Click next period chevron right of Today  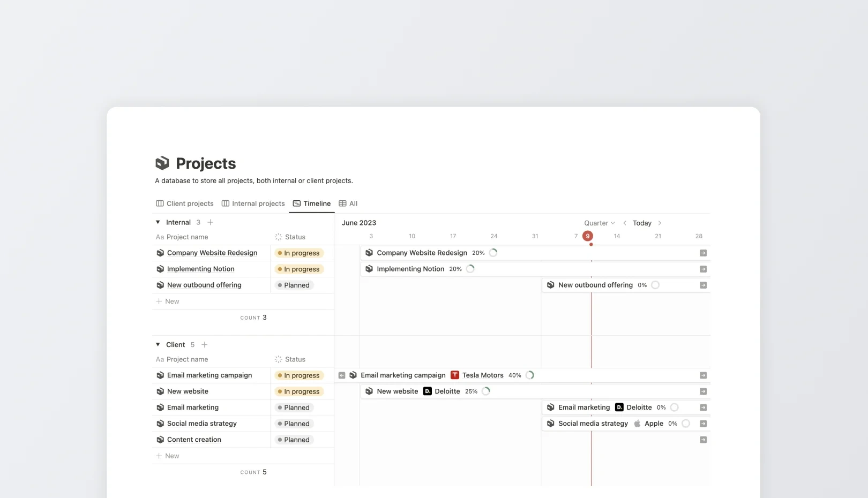coord(660,223)
